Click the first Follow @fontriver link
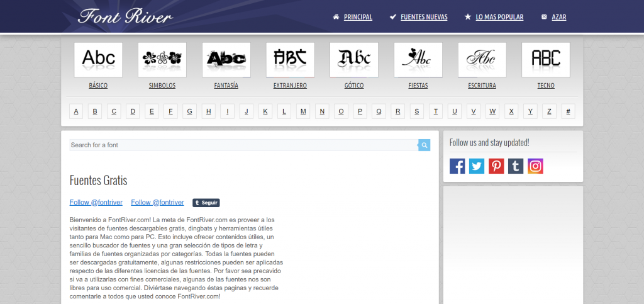 point(96,203)
